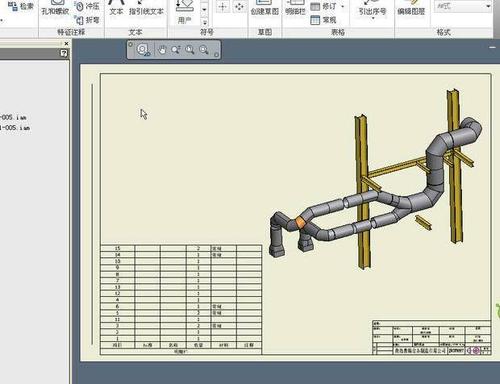Close the browser panel with the X
Image resolution: width=500 pixels, height=384 pixels.
66,43
